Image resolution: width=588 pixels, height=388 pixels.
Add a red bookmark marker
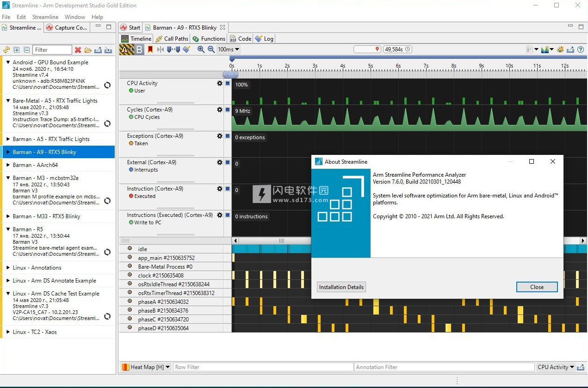pos(150,49)
